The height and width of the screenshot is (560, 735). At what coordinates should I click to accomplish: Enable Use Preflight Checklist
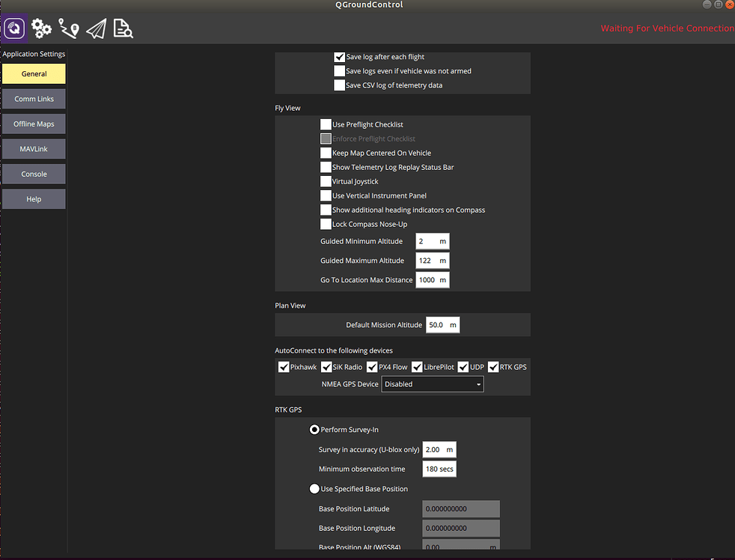pos(326,124)
